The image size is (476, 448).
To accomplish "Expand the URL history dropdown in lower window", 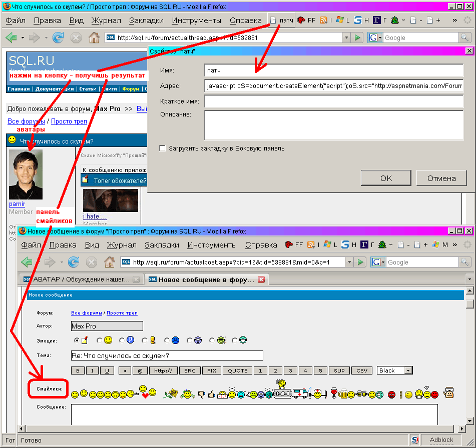I will coord(348,262).
